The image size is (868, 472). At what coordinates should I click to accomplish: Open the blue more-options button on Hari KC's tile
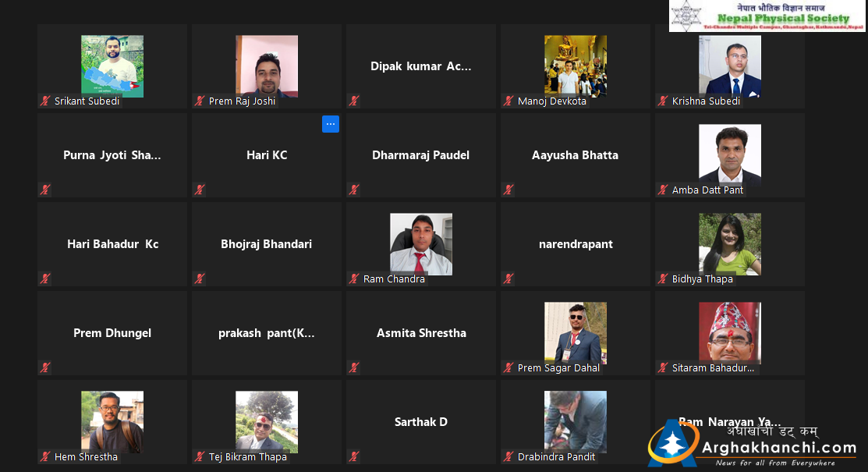(331, 124)
